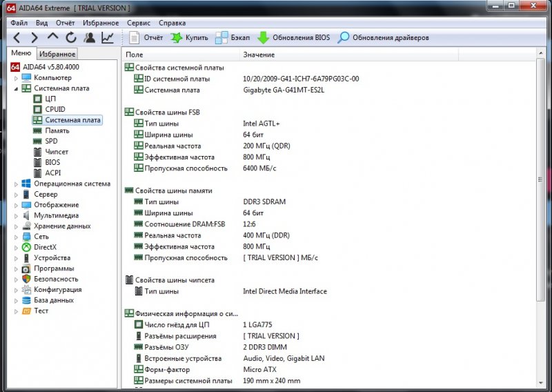Click Обновления BIOS toolbar button
The width and height of the screenshot is (552, 392).
293,37
